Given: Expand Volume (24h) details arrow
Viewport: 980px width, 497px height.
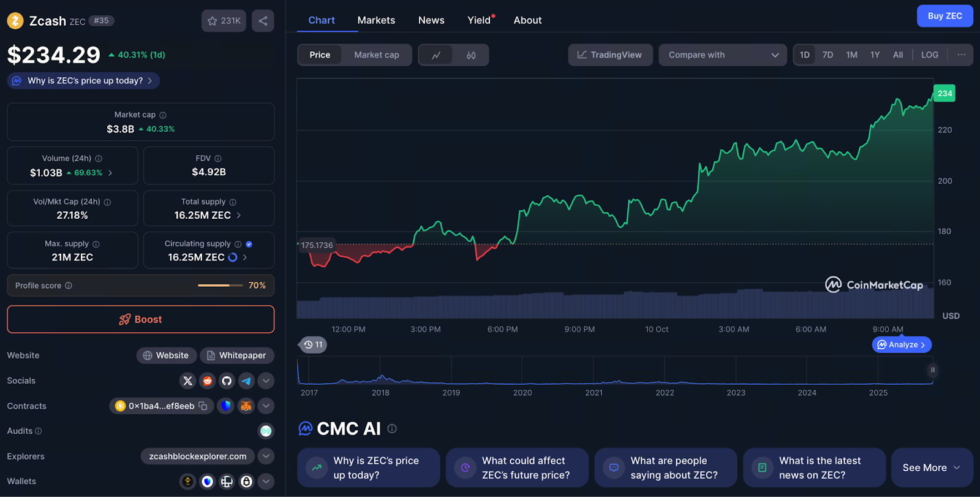Looking at the screenshot, I should point(110,173).
